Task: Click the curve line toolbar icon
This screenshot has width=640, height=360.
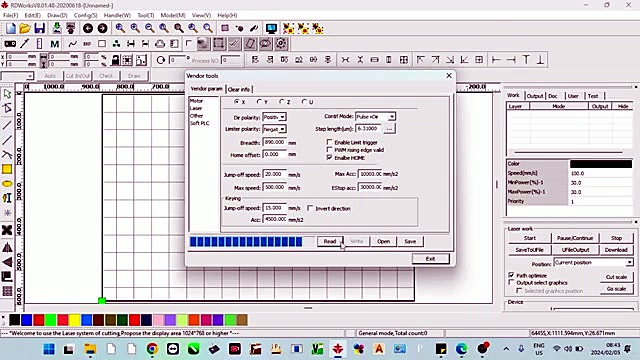Action: pos(73,44)
